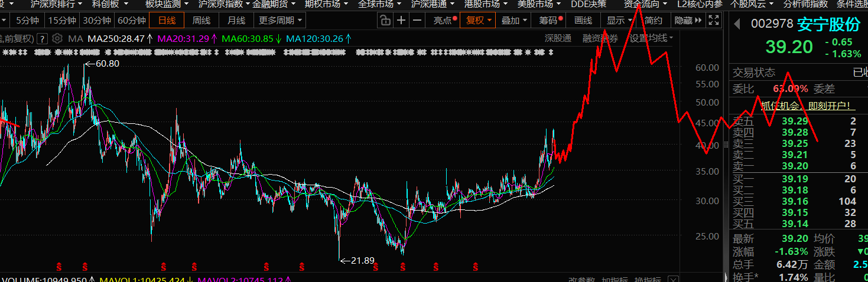Open the 板块监测 menu
This screenshot has height=282, width=868.
tap(164, 4)
